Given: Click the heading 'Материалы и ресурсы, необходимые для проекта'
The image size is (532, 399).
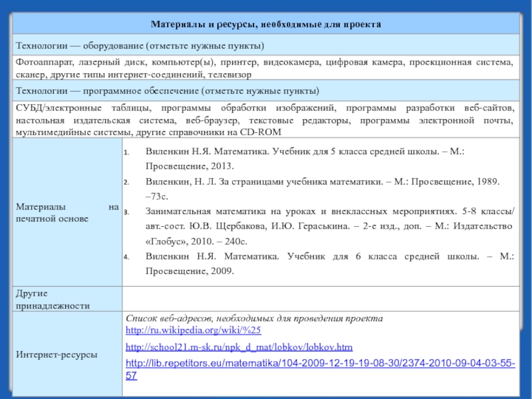Looking at the screenshot, I should point(266,24).
